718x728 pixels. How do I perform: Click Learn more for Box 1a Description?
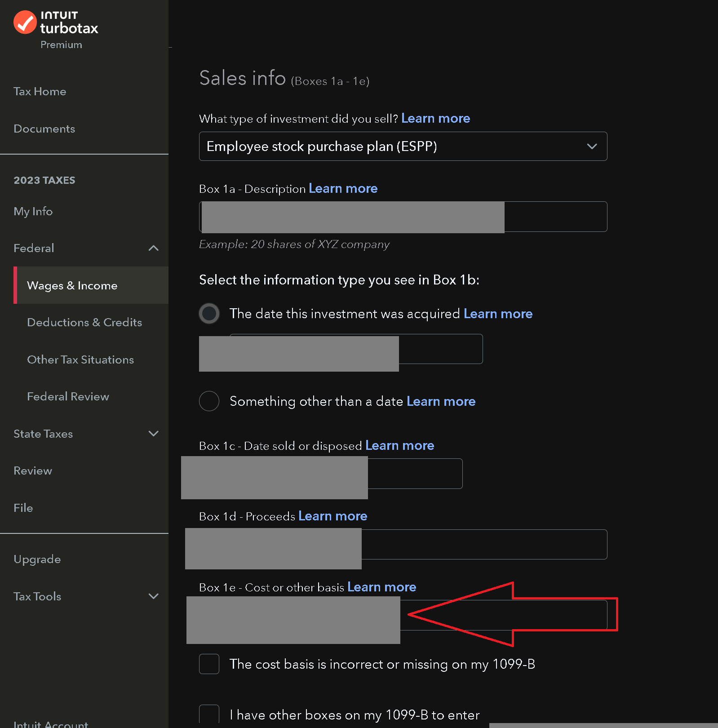pos(343,188)
